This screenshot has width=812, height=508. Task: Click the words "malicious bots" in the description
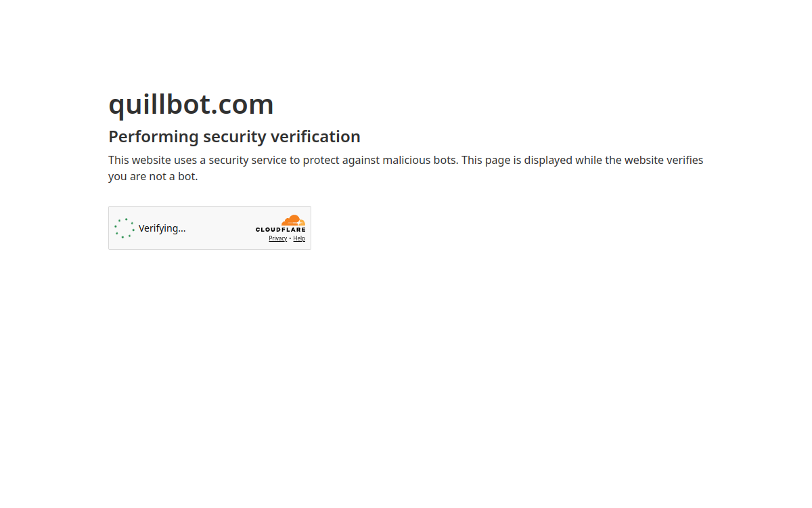point(420,160)
